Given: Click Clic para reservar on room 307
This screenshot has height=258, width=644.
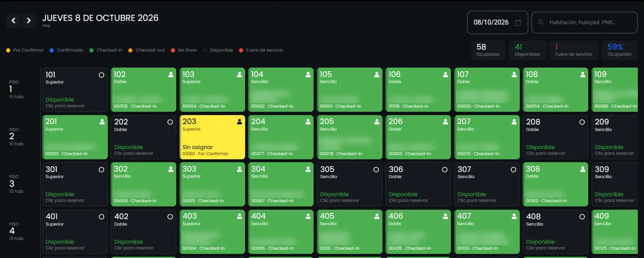Looking at the screenshot, I should [477, 201].
